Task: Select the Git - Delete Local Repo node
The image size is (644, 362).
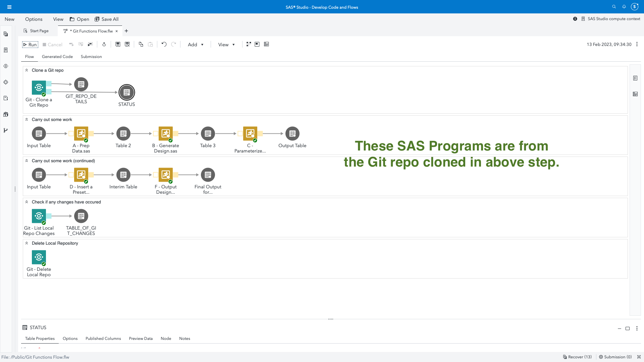Action: coord(39,257)
